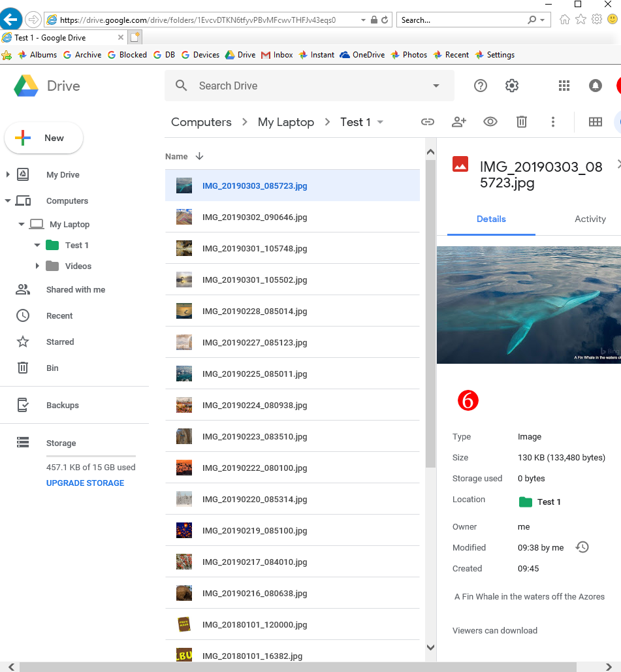Collapse the Test 1 folder arrow
This screenshot has height=672, width=621.
(37, 245)
